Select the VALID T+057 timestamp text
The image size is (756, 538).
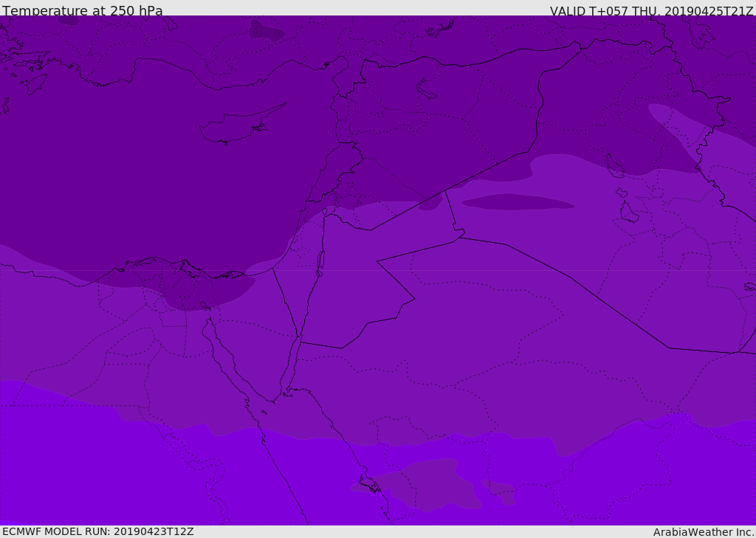[651, 10]
